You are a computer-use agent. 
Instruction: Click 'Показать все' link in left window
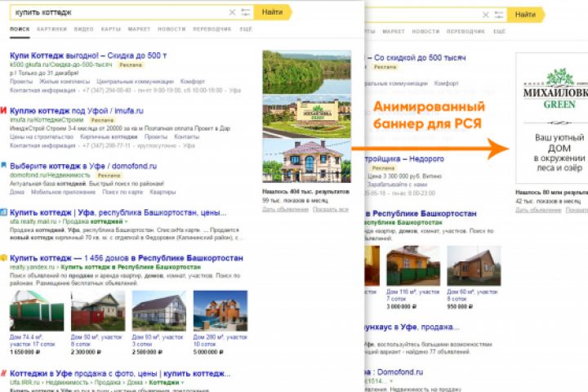(331, 209)
